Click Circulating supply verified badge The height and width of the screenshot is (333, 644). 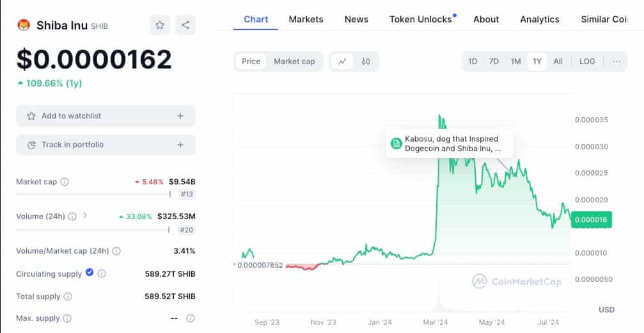coord(90,273)
